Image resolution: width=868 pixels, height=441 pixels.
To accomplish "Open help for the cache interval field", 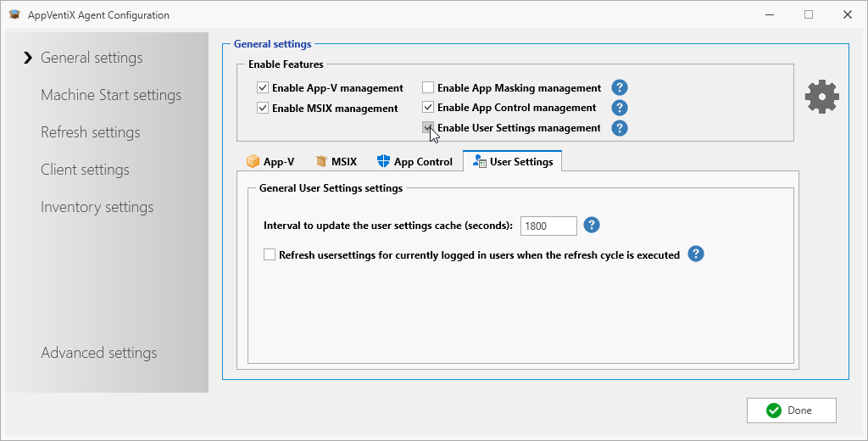I will tap(593, 225).
